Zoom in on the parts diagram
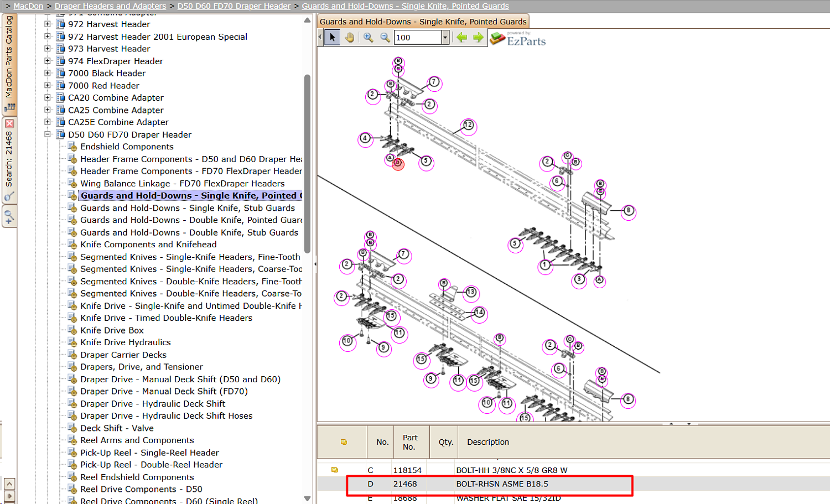830x504 pixels. 368,38
